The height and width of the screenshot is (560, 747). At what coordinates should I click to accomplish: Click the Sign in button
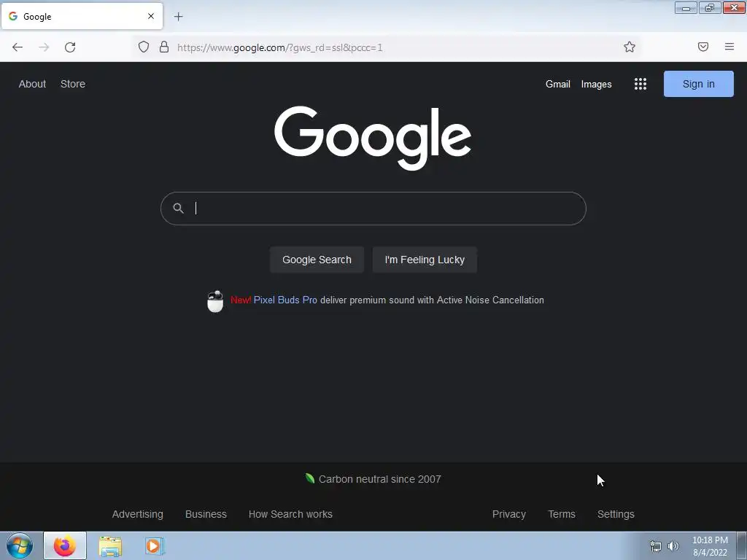698,84
